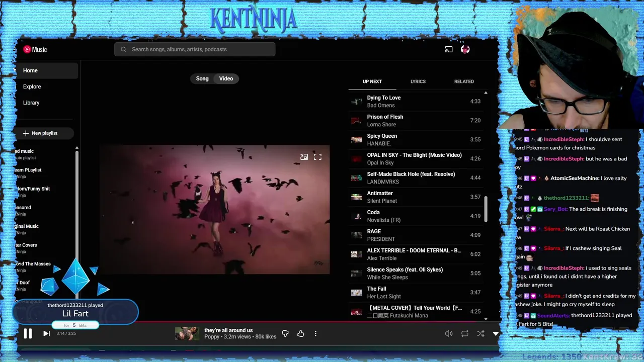
Task: Open the video in miniplayer
Action: click(x=304, y=157)
